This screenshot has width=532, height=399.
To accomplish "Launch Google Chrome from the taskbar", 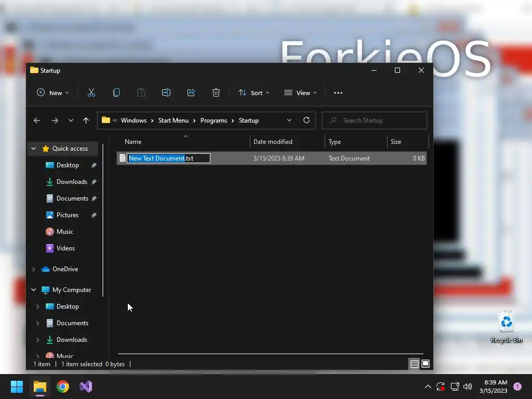I will [x=63, y=387].
